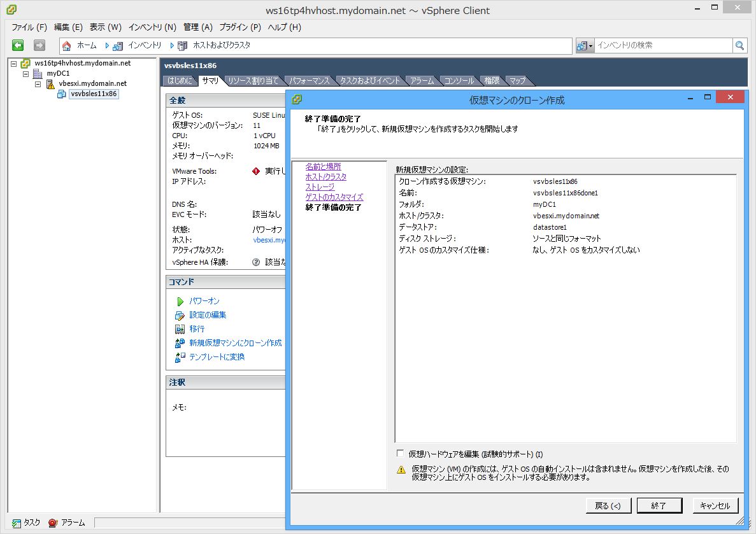Click the vSphere Client title bar icon
Viewport: 756px width, 534px height.
coord(11,10)
